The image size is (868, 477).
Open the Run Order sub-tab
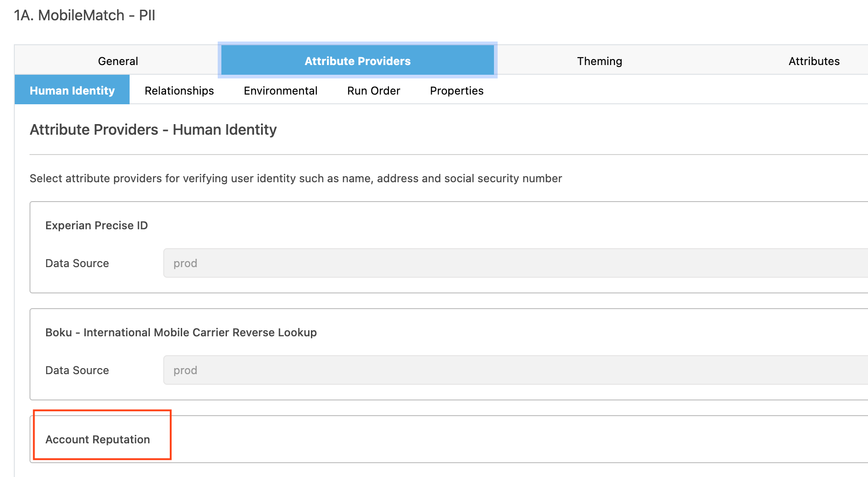pos(374,90)
